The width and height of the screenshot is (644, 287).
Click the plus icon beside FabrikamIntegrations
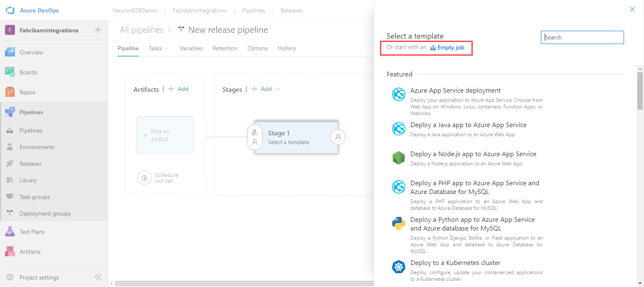coord(98,30)
